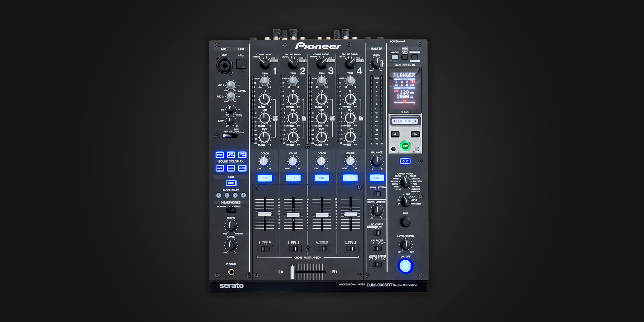Toggle the EQ CURVE switch to ISOLATOR

click(x=377, y=233)
